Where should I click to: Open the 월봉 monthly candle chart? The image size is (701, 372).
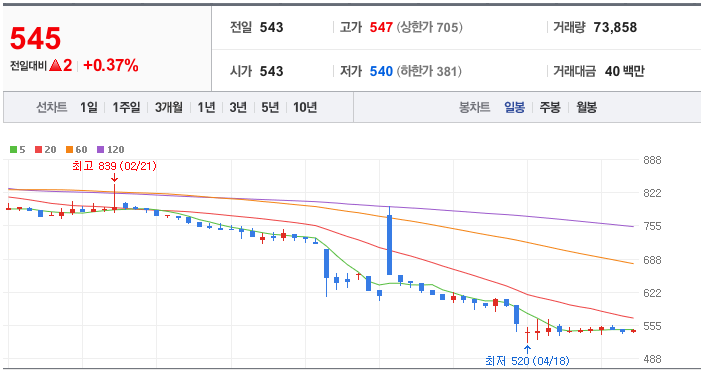(x=587, y=107)
